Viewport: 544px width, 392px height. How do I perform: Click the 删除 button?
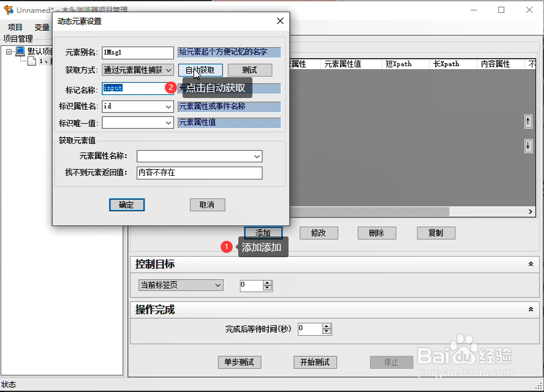(x=377, y=233)
